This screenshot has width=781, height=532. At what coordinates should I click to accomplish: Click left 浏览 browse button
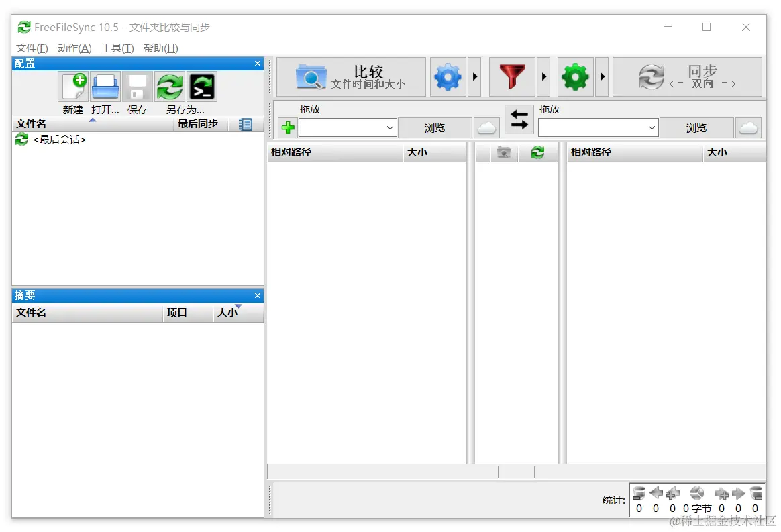pyautogui.click(x=435, y=128)
